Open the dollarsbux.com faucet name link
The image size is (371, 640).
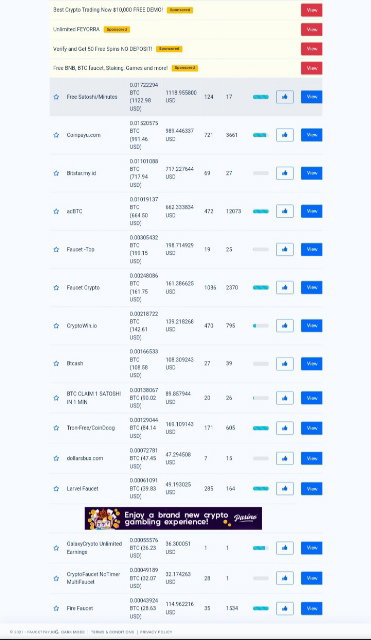coord(85,458)
